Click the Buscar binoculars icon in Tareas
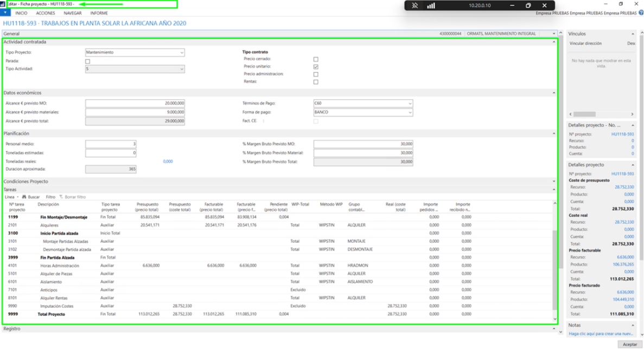 click(x=24, y=197)
